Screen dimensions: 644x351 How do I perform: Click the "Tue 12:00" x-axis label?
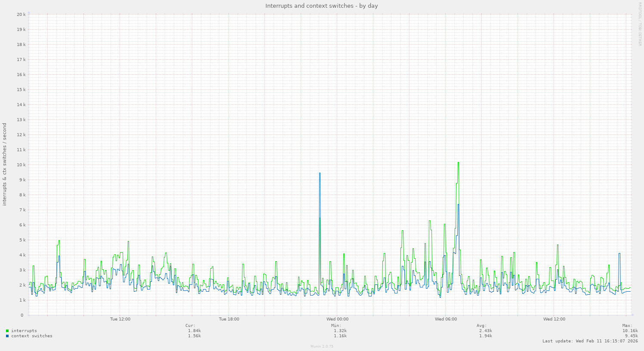[120, 319]
